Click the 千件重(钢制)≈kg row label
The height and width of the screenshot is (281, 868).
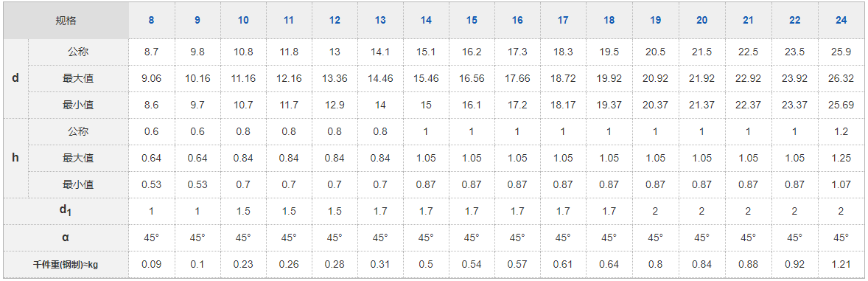click(x=66, y=264)
